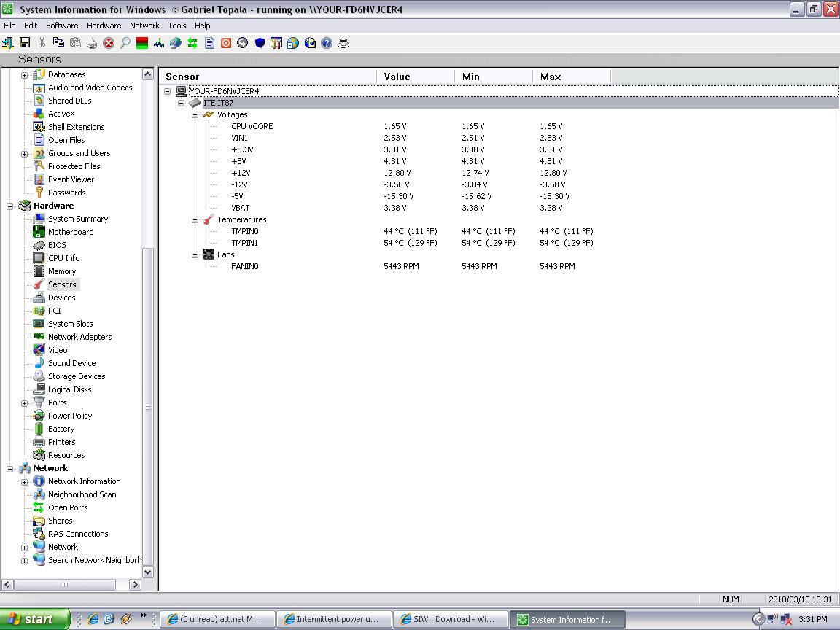Click the coffee cup toolbar icon

(343, 43)
